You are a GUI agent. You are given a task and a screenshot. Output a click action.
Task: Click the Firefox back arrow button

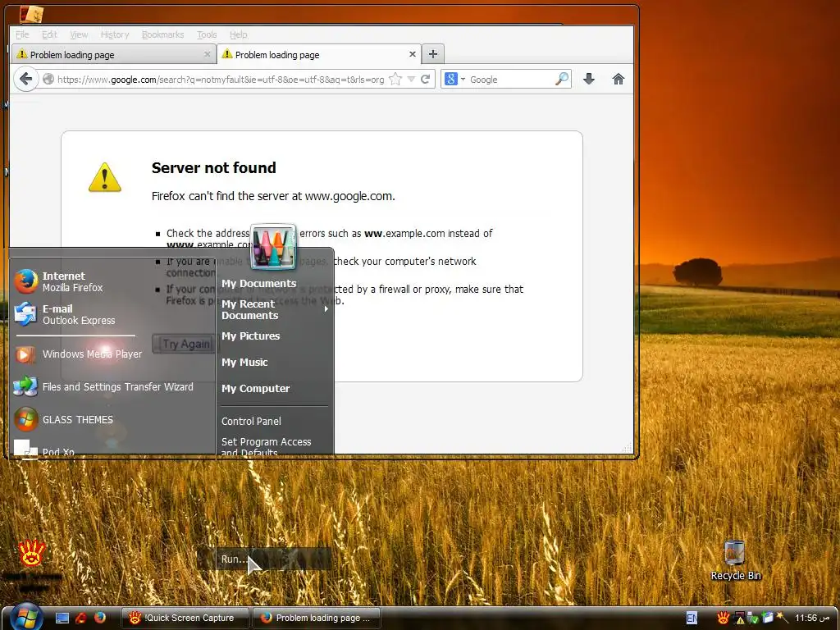25,80
